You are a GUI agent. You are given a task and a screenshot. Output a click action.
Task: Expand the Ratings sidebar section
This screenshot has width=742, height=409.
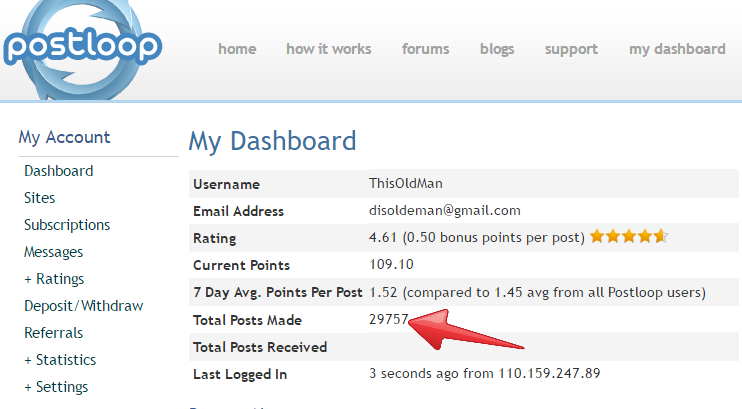(x=54, y=279)
